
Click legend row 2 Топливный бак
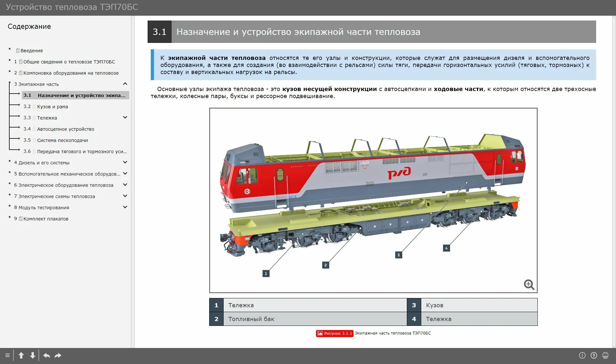pos(251,319)
